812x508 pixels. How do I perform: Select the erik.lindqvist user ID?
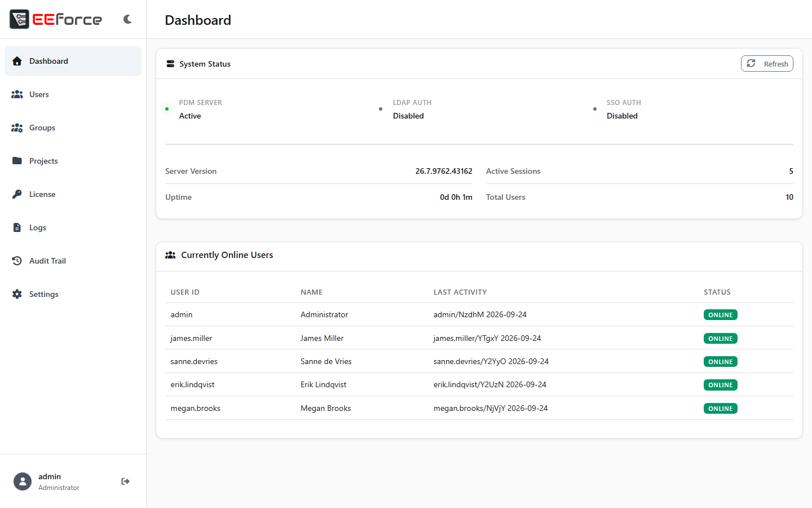click(x=192, y=384)
